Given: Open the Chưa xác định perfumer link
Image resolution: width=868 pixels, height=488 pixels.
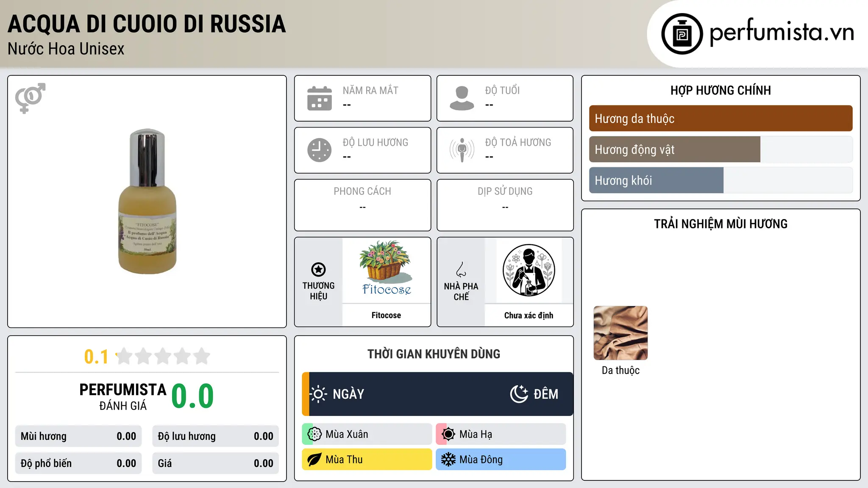Looking at the screenshot, I should coord(529,315).
